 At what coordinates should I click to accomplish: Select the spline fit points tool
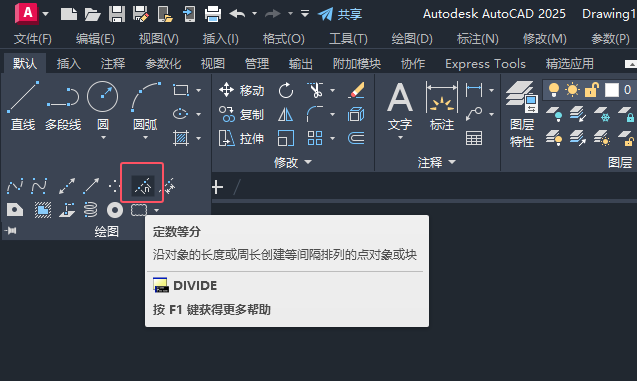15,186
